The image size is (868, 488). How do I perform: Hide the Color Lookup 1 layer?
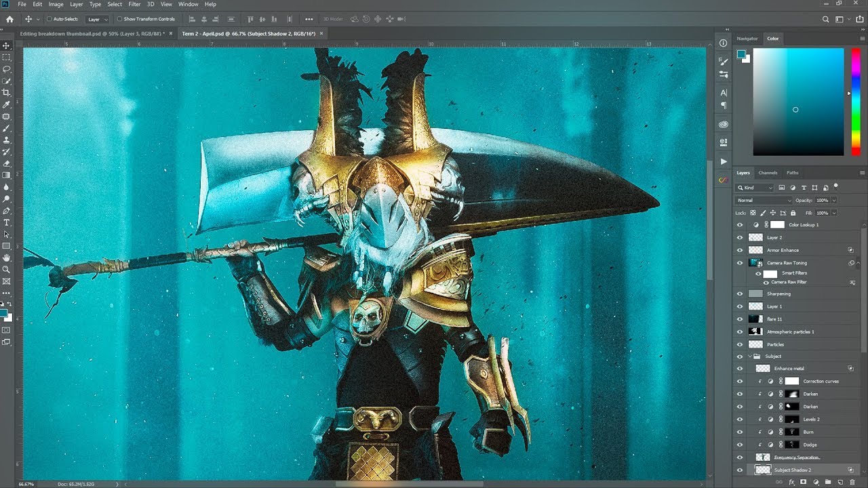pyautogui.click(x=740, y=225)
